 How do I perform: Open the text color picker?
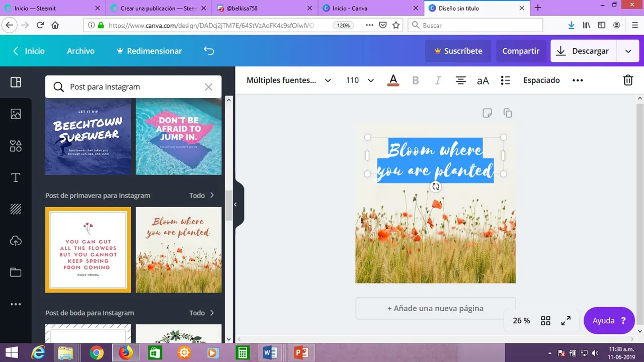(x=393, y=80)
